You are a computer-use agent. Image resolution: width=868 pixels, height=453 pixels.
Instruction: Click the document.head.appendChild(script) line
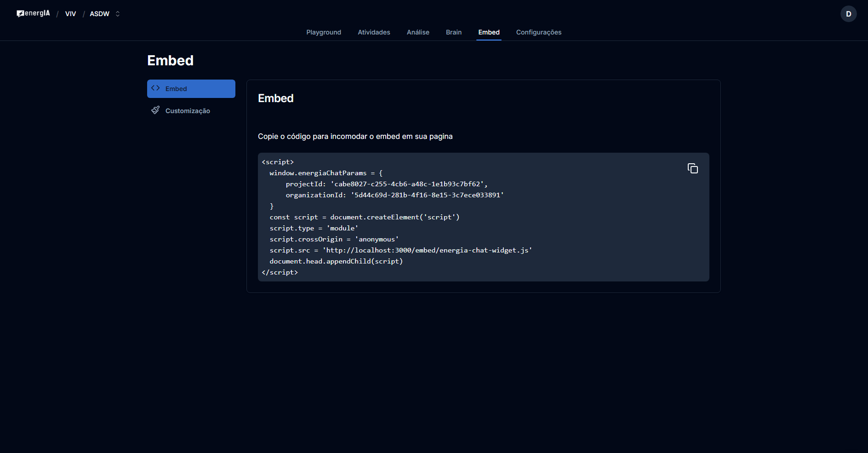point(336,261)
